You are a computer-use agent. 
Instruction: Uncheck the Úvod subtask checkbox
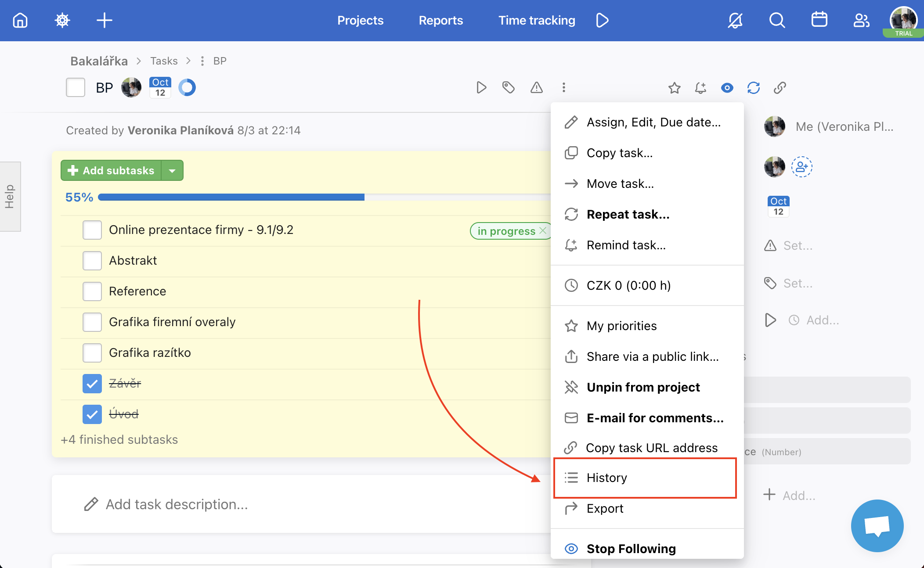(92, 414)
